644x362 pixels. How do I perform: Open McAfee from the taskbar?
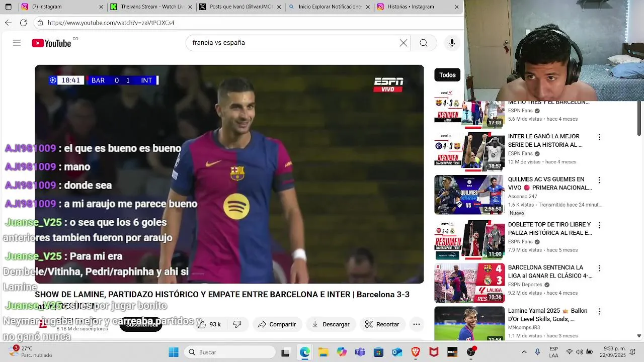click(434, 352)
